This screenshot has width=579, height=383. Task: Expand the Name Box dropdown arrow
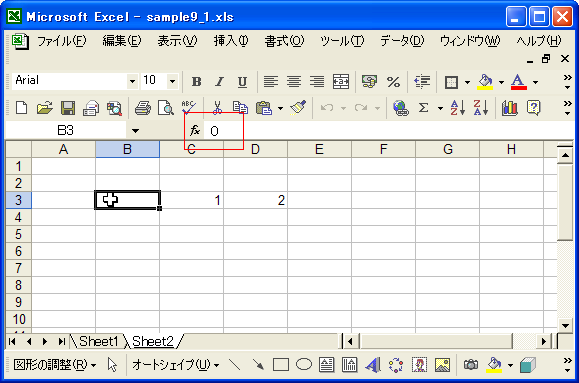coord(136,131)
